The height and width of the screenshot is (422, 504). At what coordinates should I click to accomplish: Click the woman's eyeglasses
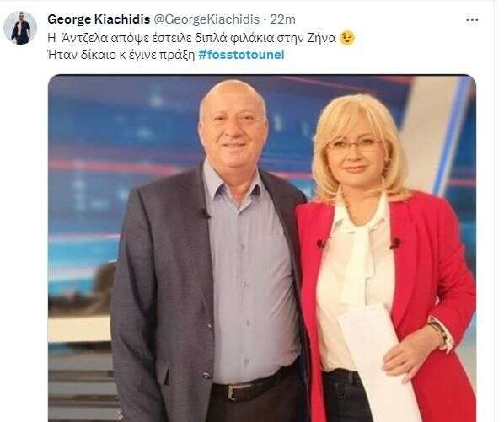pyautogui.click(x=353, y=147)
